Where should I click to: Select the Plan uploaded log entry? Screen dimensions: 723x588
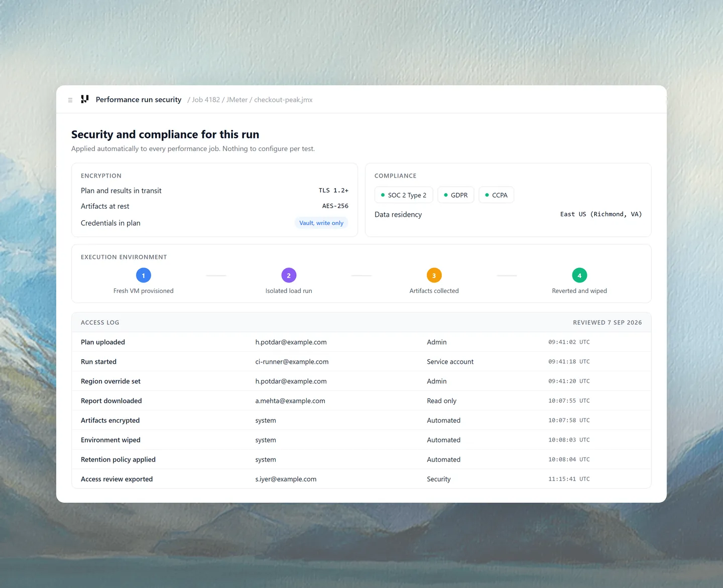[361, 342]
